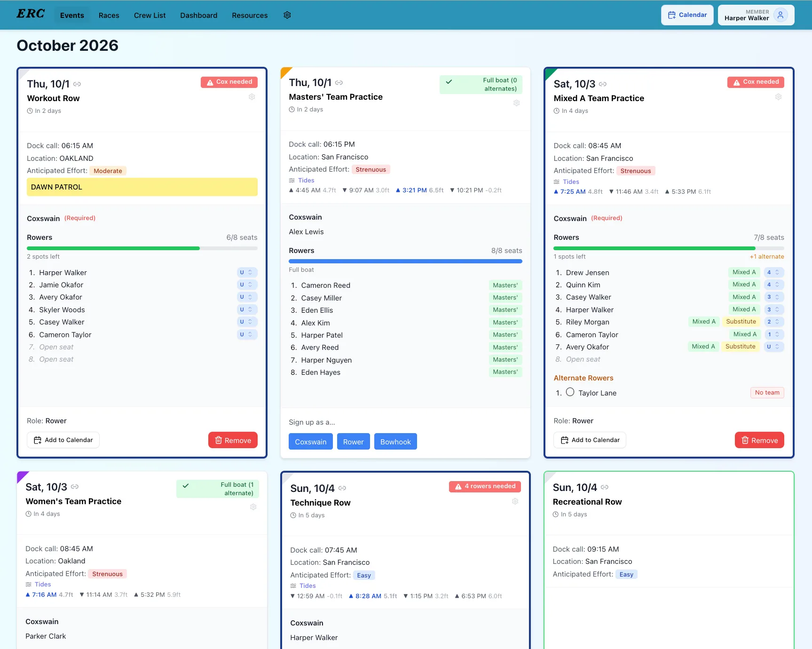Click yellow DAWN PATROL banner
812x649 pixels.
(x=142, y=187)
